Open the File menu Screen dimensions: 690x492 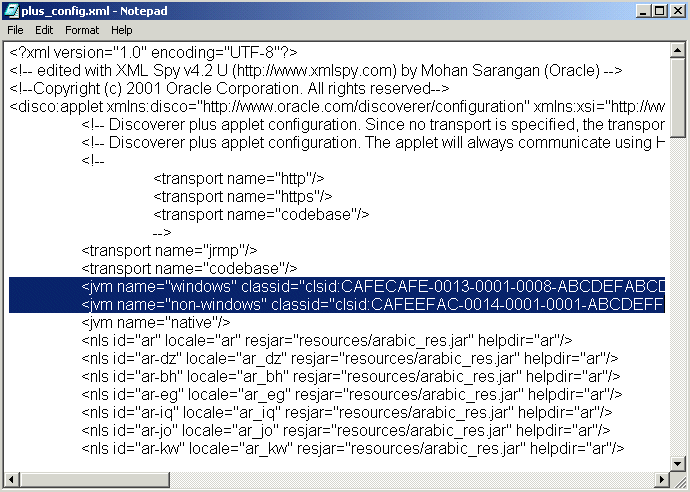click(15, 30)
